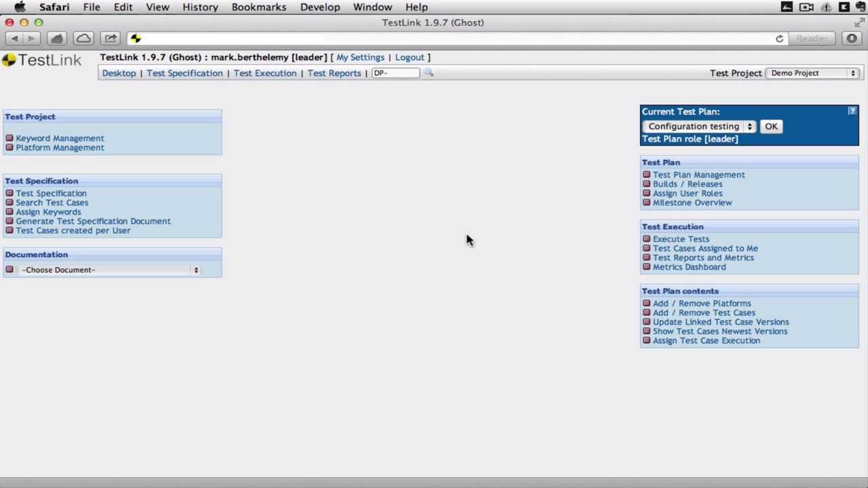
Task: Open Keyword Management link
Action: (x=60, y=138)
